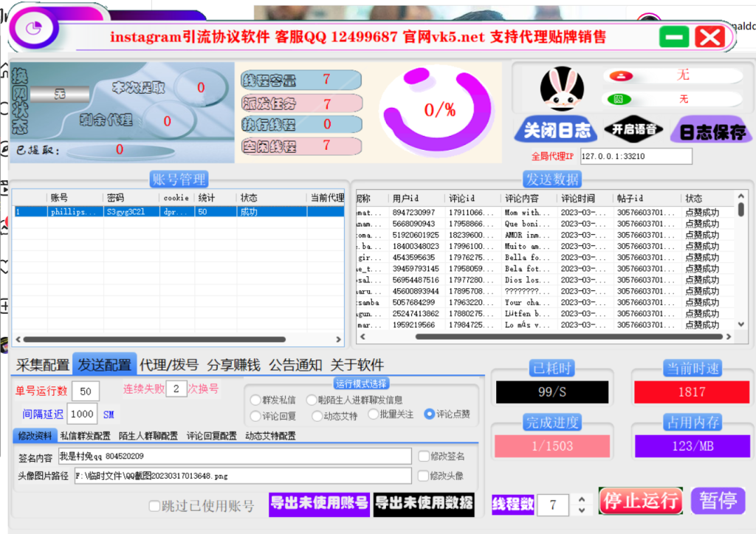The width and height of the screenshot is (756, 534).
Task: Click the thread count down arrow
Action: click(x=581, y=510)
